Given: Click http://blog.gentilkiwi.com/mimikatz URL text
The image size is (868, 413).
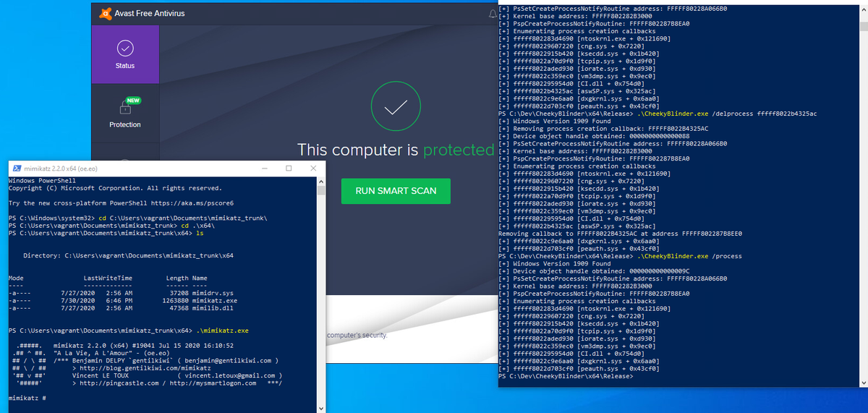Looking at the screenshot, I should click(144, 368).
